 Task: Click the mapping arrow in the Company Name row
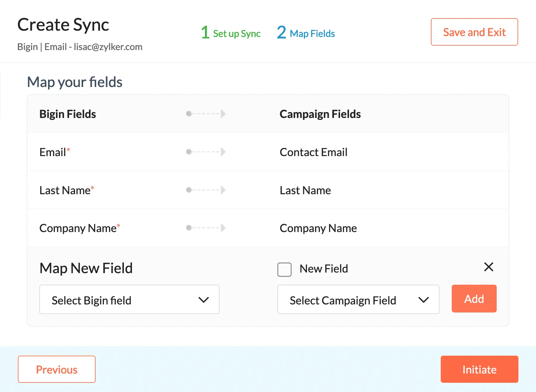click(206, 228)
